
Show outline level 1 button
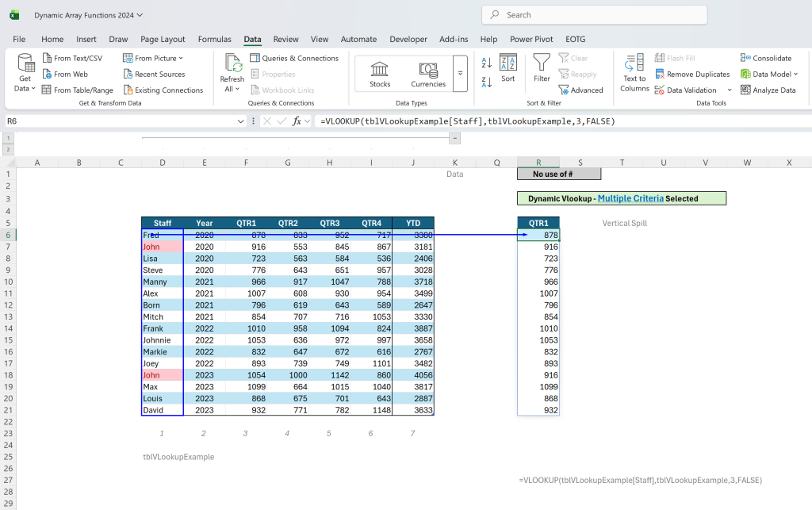click(x=8, y=138)
